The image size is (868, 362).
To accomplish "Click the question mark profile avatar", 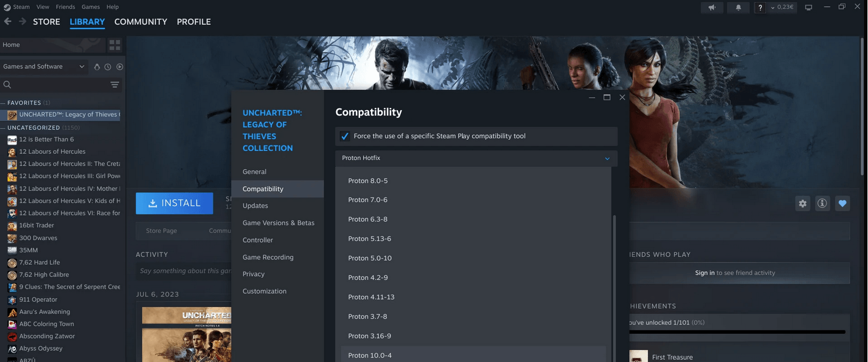I will tap(760, 7).
